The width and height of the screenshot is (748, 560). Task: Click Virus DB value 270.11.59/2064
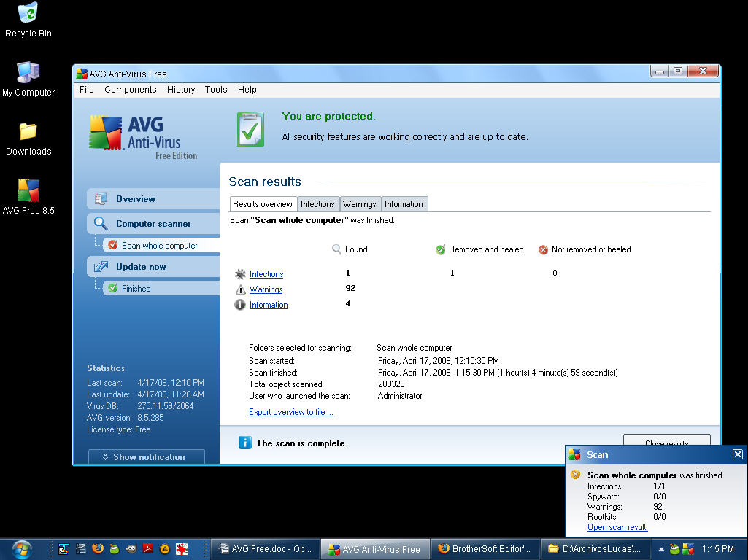(x=166, y=406)
